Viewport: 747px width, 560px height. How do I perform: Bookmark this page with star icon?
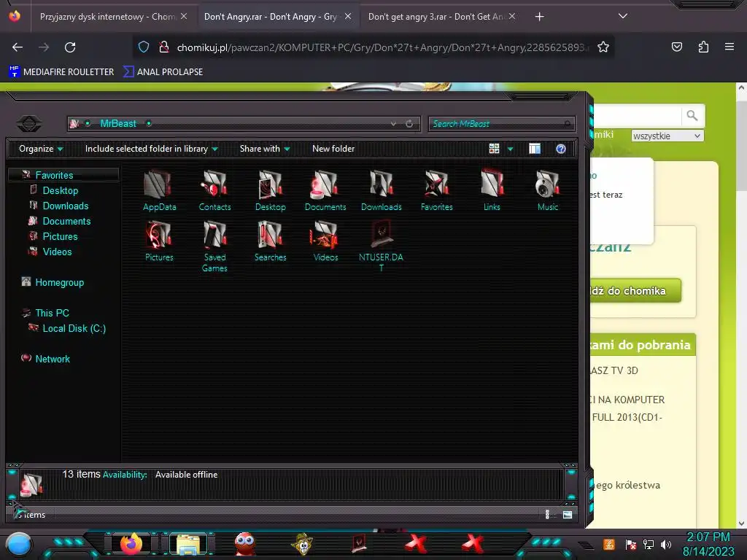click(603, 47)
